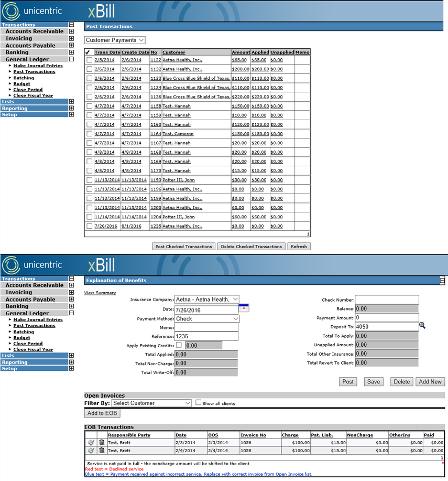Screen dimensions: 448x481
Task: Collapse the Explanation of Benefits panel
Action: [x=442, y=281]
